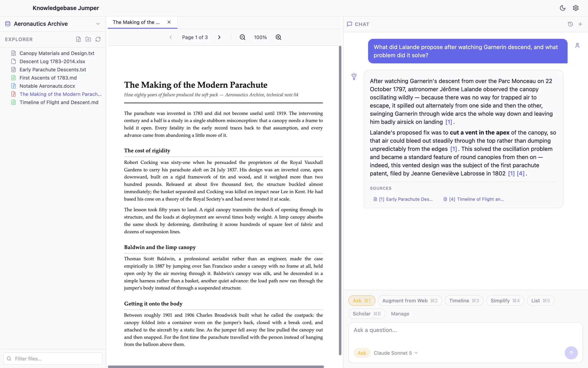Select the List ⌘5 mode

(x=540, y=300)
